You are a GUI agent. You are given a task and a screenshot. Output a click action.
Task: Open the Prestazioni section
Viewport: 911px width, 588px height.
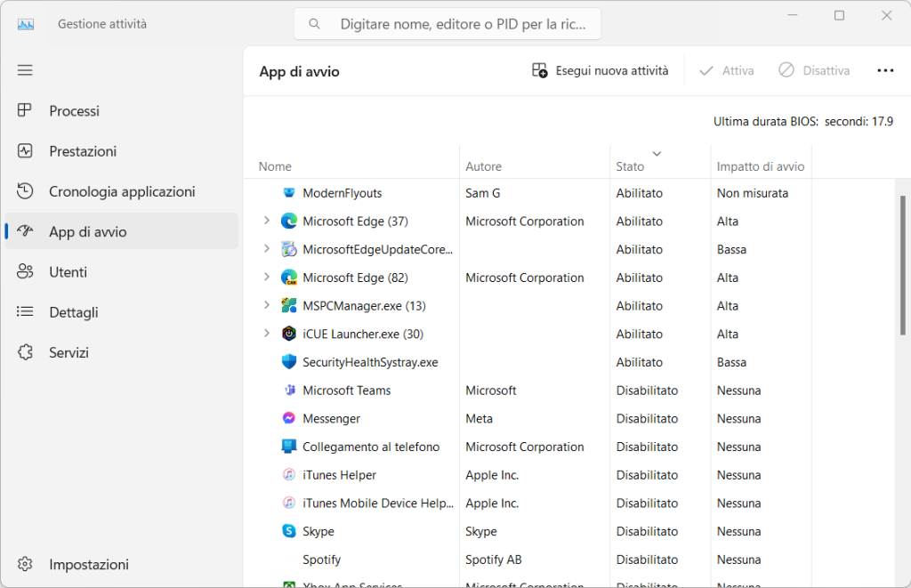pyautogui.click(x=83, y=151)
